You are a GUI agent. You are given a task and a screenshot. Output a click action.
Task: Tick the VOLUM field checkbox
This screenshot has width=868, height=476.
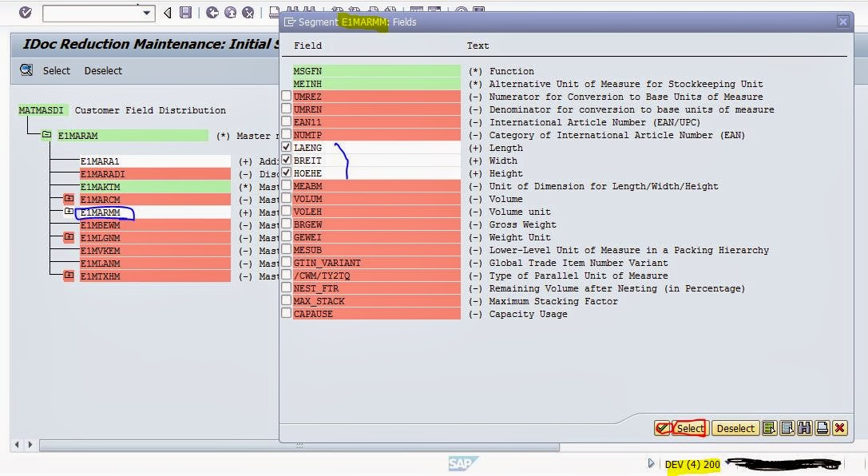[286, 197]
